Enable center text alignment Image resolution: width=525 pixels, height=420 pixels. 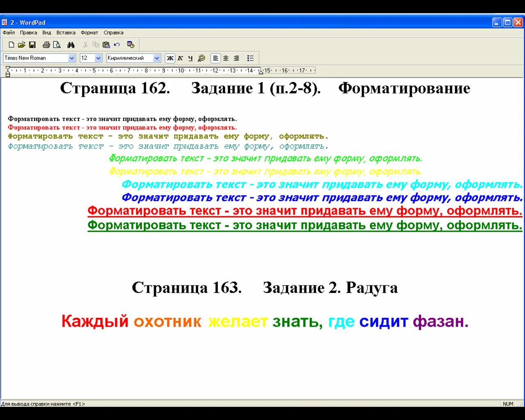[x=226, y=58]
